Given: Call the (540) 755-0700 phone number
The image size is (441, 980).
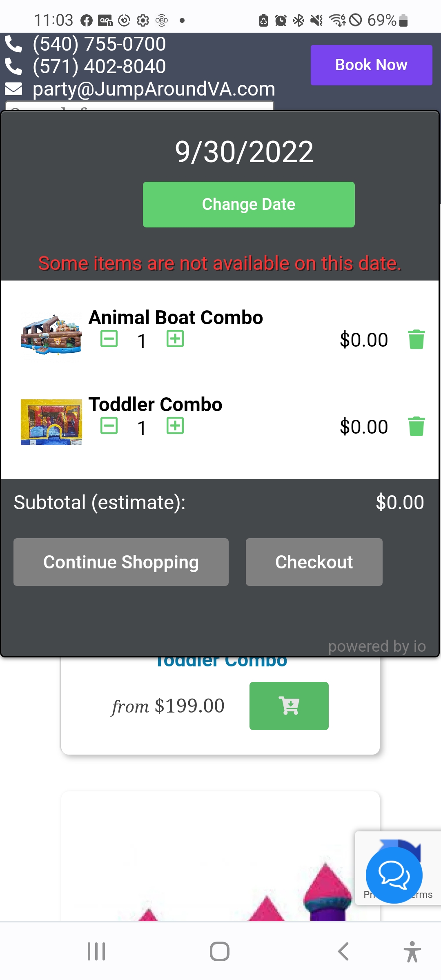Looking at the screenshot, I should click(99, 44).
